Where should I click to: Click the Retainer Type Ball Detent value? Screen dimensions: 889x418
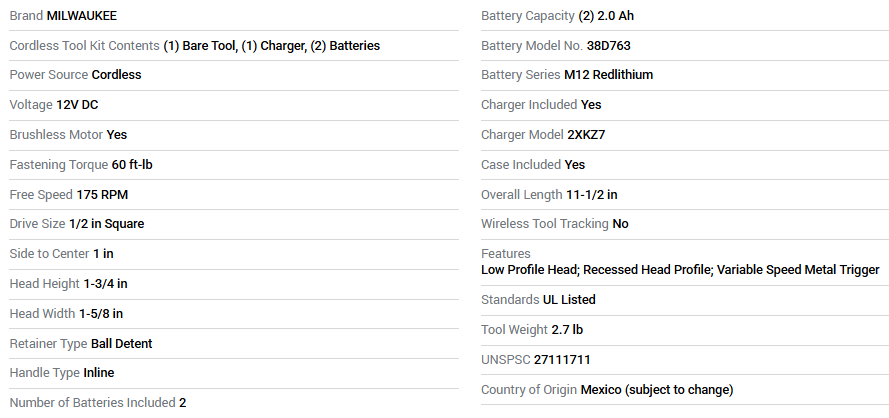pos(121,344)
